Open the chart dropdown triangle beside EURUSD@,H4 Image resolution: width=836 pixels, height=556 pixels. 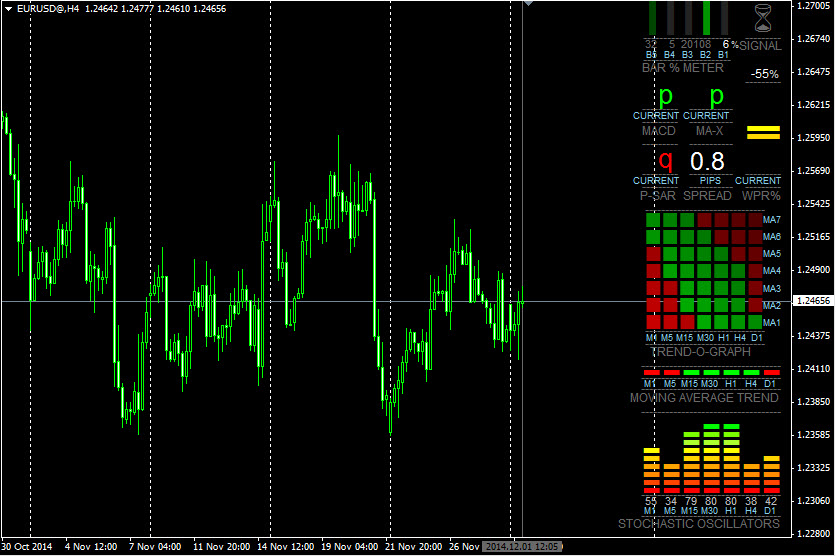click(8, 9)
